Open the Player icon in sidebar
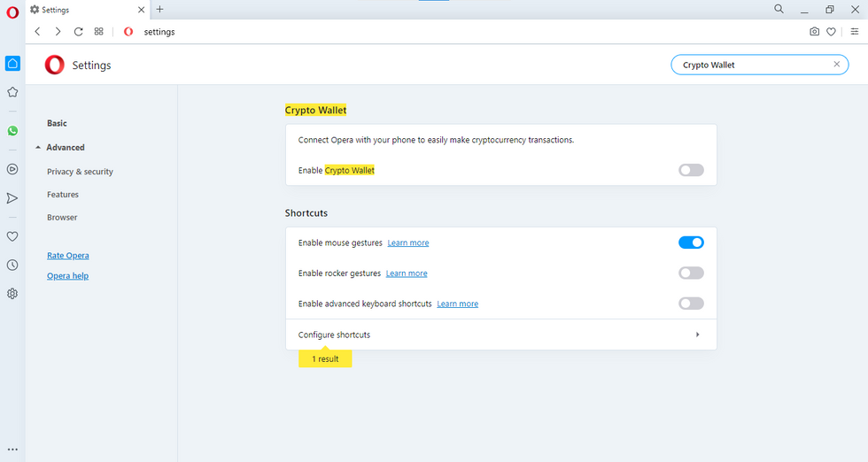Viewport: 868px width, 462px height. [12, 169]
